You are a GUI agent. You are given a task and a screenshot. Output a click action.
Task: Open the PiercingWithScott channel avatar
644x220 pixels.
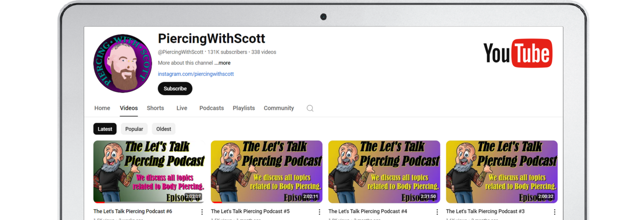(122, 63)
